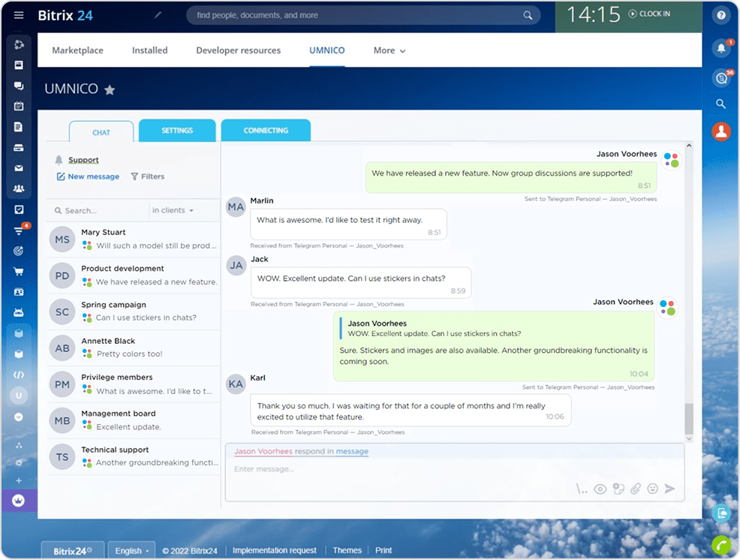Screen dimensions: 740x560
Task: Click the 'New message' link
Action: coord(88,176)
